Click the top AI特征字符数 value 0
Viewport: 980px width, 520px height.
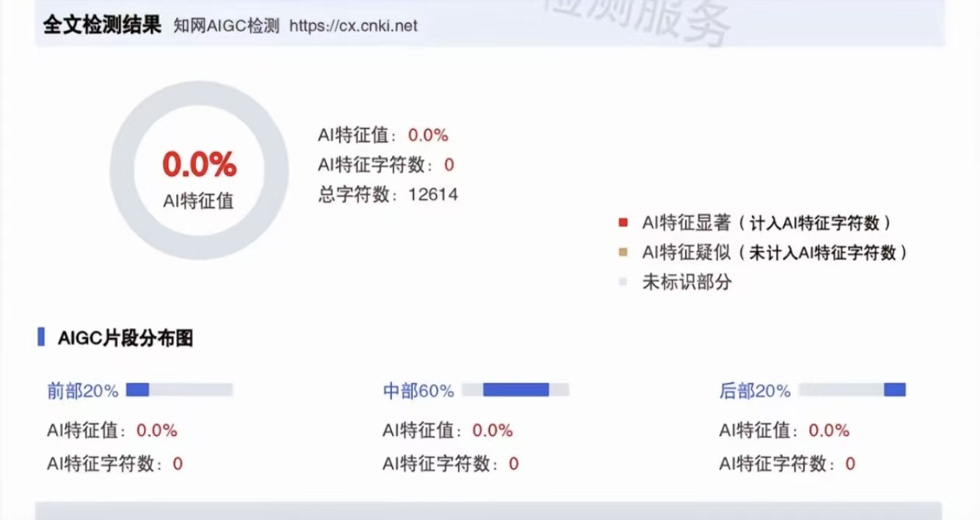click(449, 165)
